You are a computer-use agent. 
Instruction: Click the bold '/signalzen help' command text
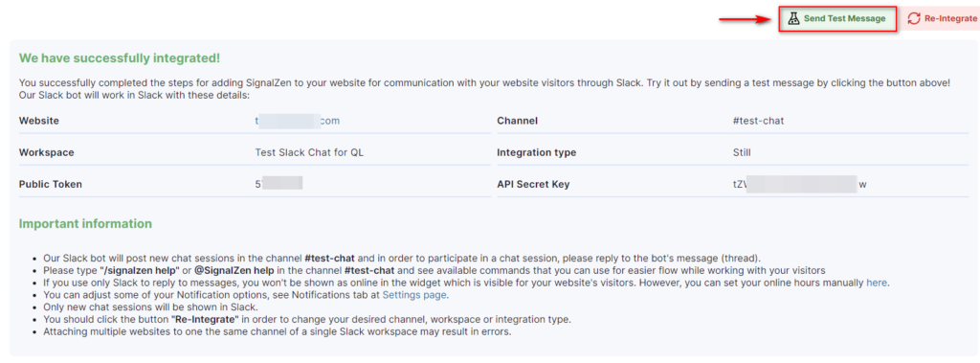tap(139, 270)
